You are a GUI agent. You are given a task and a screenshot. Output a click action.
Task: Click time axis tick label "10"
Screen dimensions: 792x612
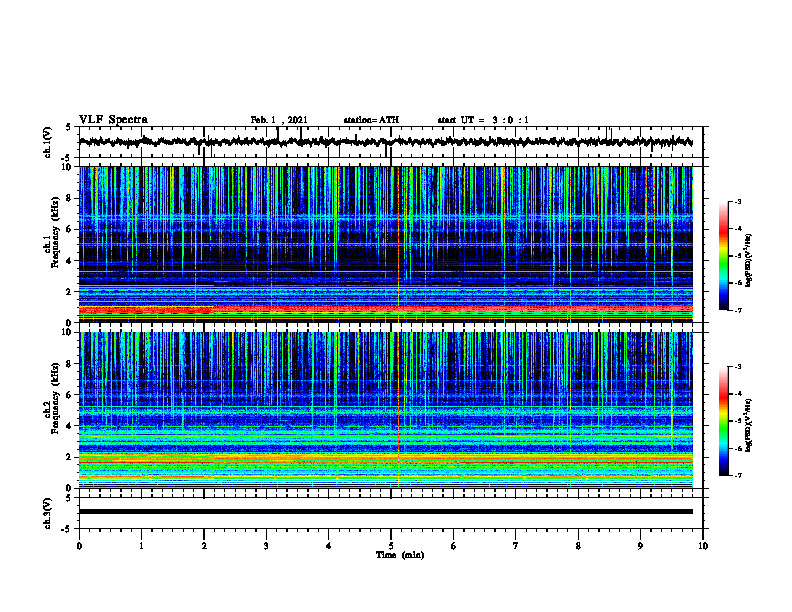703,546
